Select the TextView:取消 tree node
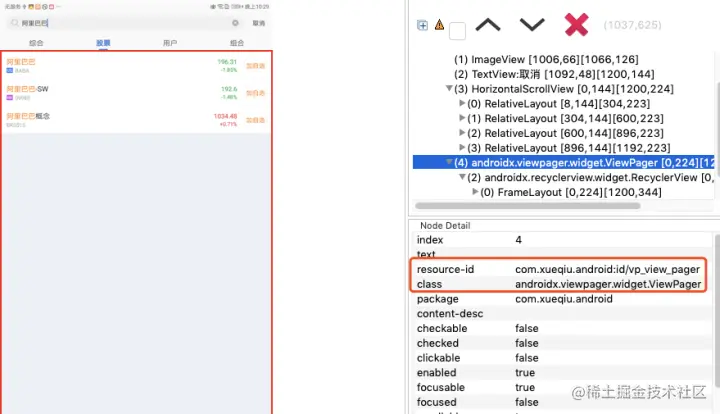The height and width of the screenshot is (414, 720). tap(554, 74)
